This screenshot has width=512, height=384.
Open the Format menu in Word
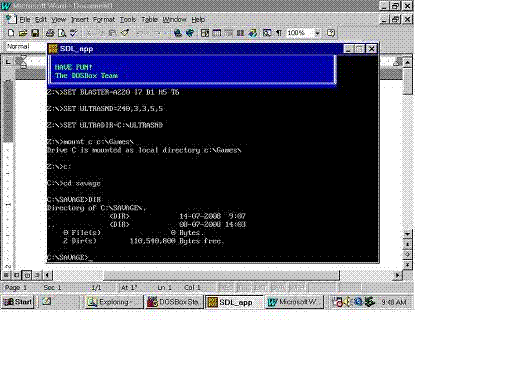pyautogui.click(x=104, y=20)
